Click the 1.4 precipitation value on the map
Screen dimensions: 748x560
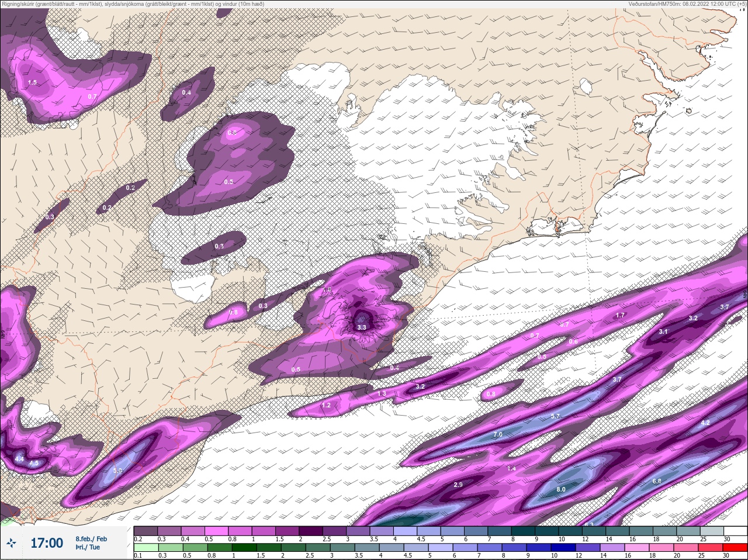[512, 469]
